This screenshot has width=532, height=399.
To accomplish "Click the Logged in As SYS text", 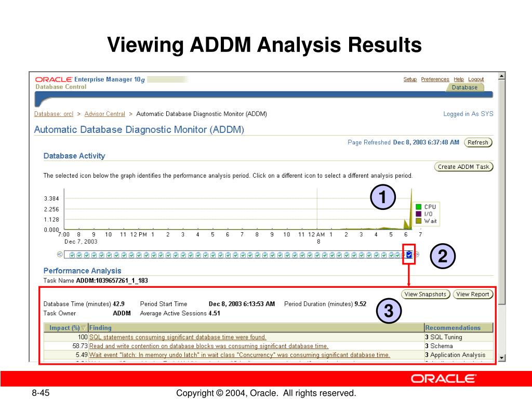I will click(468, 114).
